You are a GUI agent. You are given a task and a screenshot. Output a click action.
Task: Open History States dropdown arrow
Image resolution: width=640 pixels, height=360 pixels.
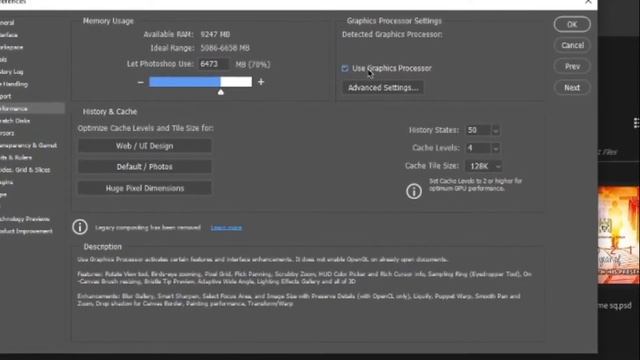coord(496,130)
